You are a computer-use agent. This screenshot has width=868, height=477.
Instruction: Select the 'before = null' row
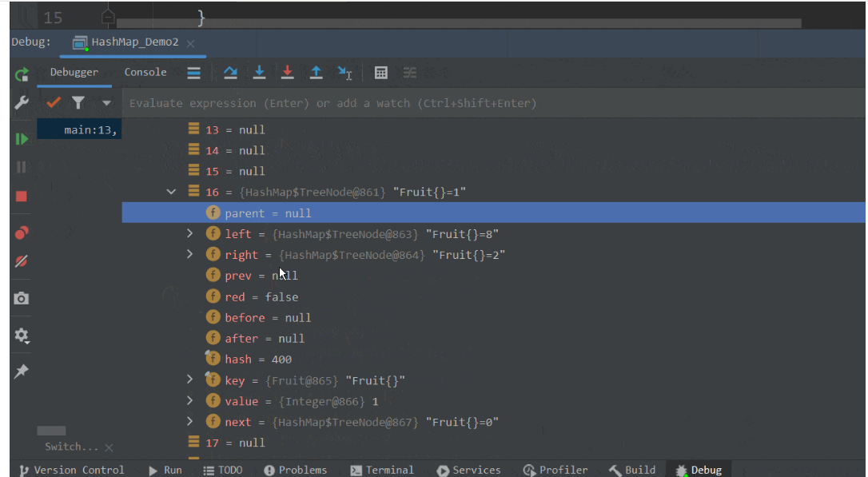coord(493,318)
